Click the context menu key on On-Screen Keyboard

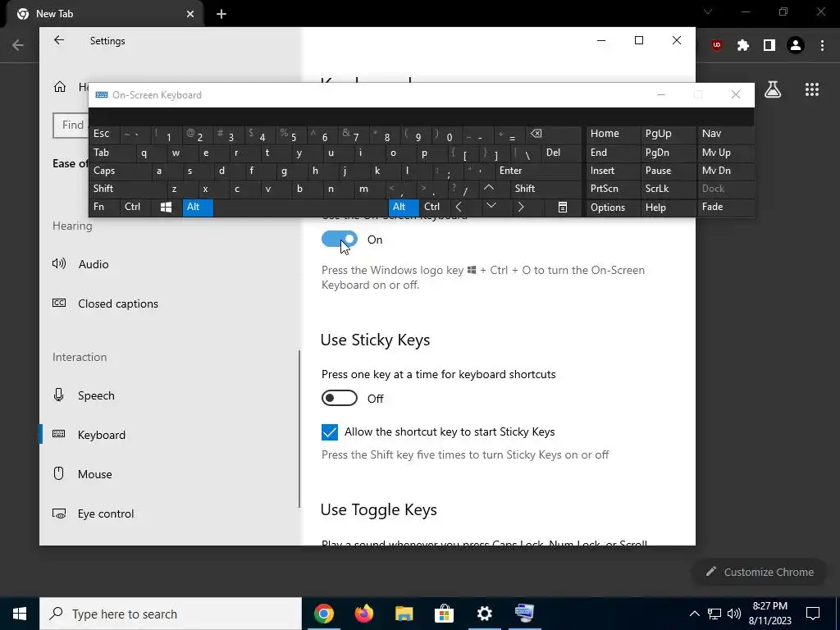tap(563, 207)
